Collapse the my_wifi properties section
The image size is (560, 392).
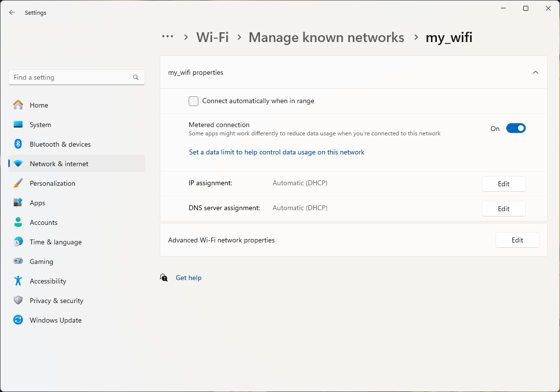535,72
